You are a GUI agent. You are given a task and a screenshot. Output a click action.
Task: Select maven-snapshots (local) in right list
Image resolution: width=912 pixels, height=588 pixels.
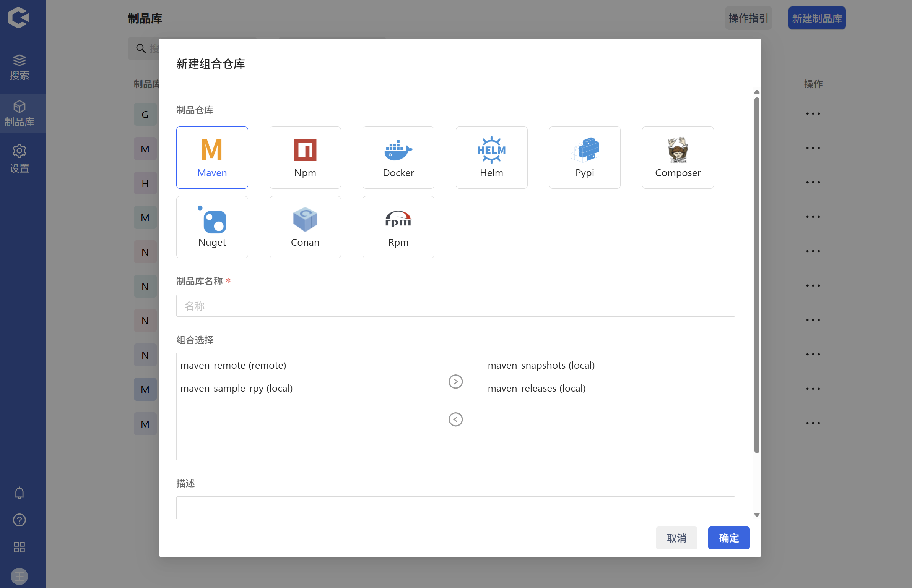pyautogui.click(x=541, y=365)
